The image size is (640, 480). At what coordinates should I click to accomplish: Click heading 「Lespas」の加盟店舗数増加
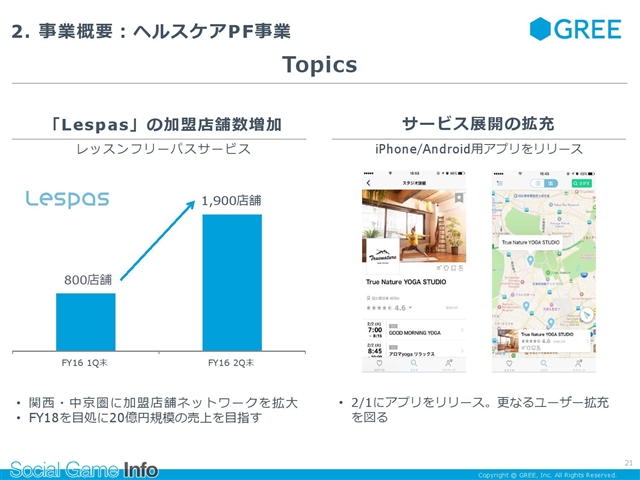tap(165, 124)
